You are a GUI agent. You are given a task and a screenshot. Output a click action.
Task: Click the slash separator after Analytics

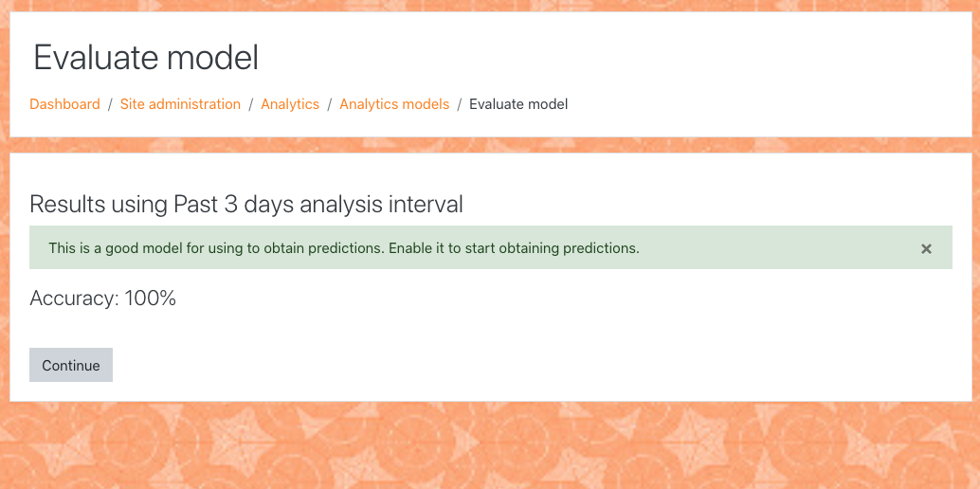click(330, 104)
